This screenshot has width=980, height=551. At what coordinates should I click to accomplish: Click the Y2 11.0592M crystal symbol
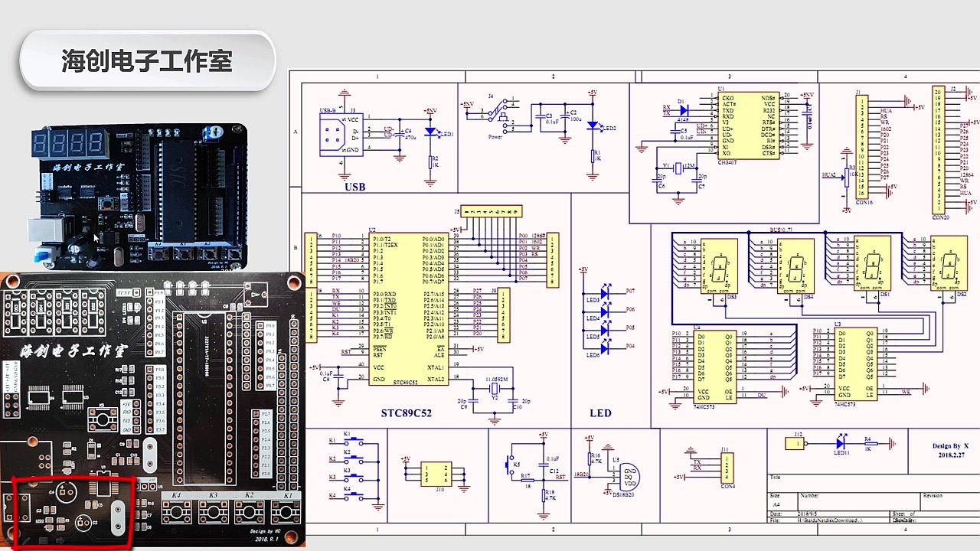494,390
